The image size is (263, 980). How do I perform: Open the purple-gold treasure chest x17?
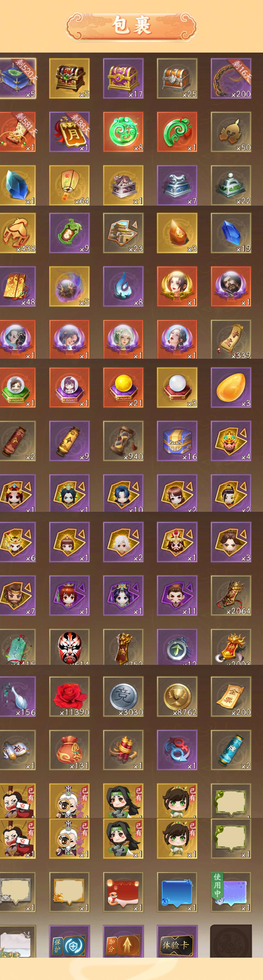click(x=123, y=78)
